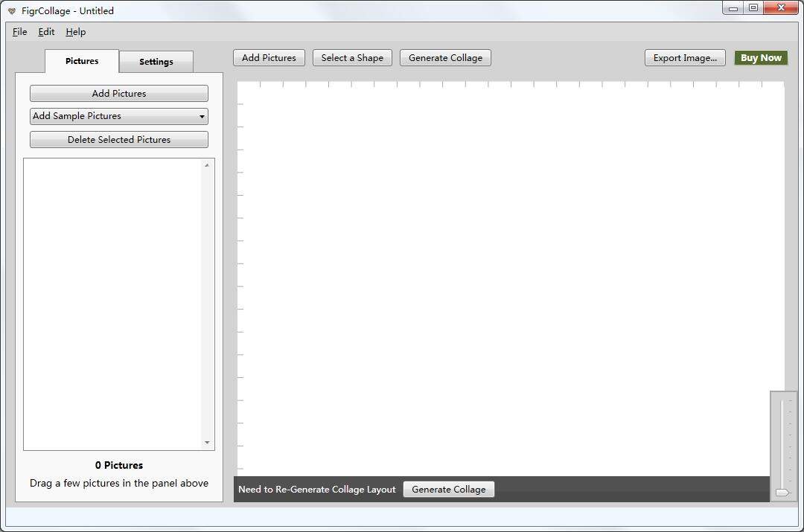Click the green Buy Now button
This screenshot has width=804, height=532.
pos(761,58)
